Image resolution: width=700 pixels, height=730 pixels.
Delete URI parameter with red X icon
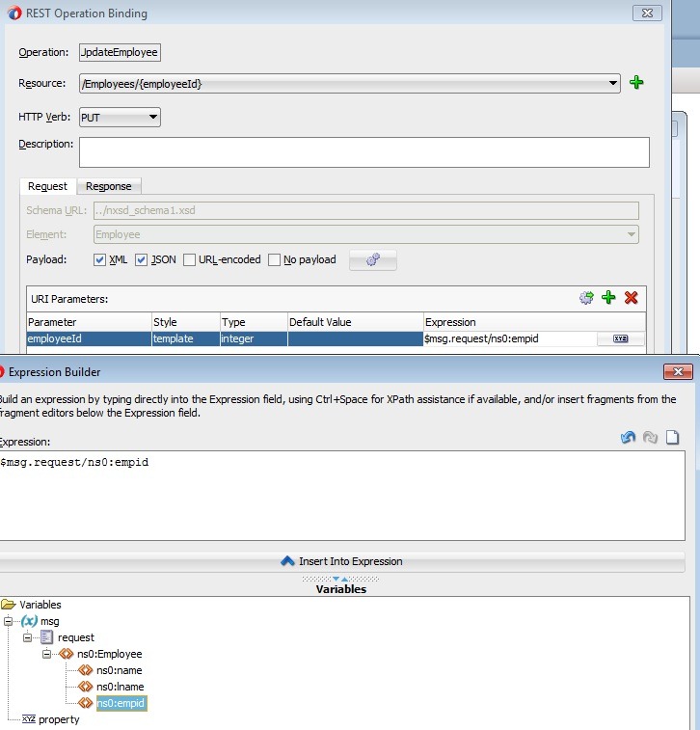632,298
